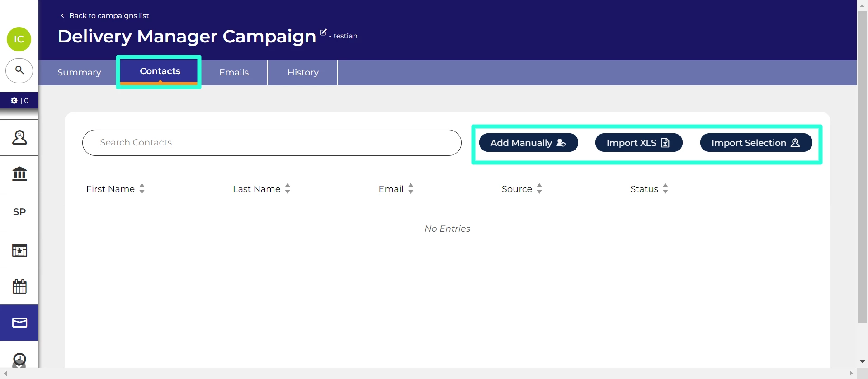
Task: Open the SP sidebar item
Action: (19, 212)
